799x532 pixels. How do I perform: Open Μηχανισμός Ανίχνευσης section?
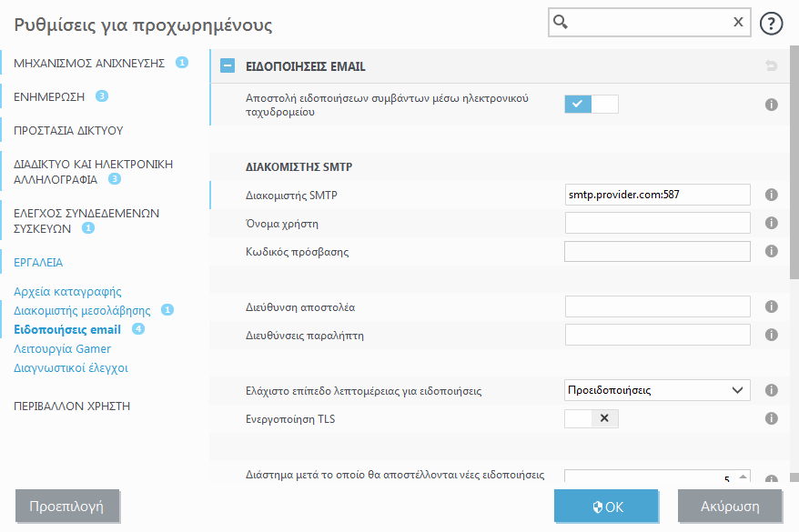[x=89, y=63]
